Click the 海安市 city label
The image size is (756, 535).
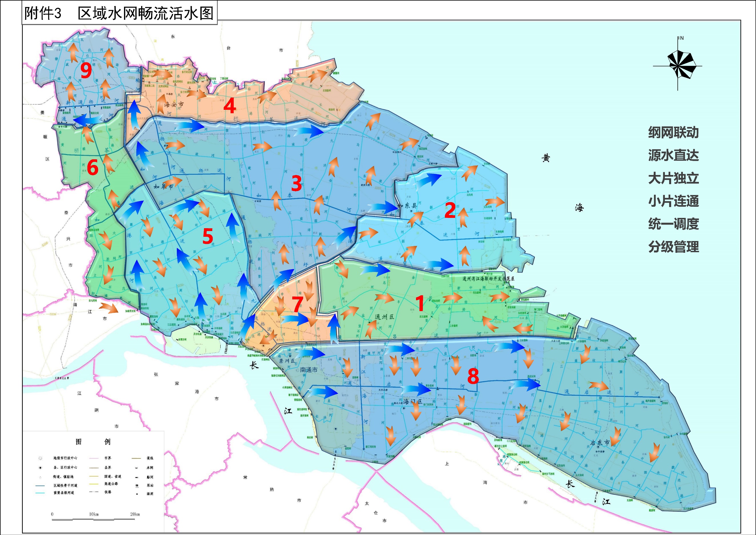click(x=174, y=104)
